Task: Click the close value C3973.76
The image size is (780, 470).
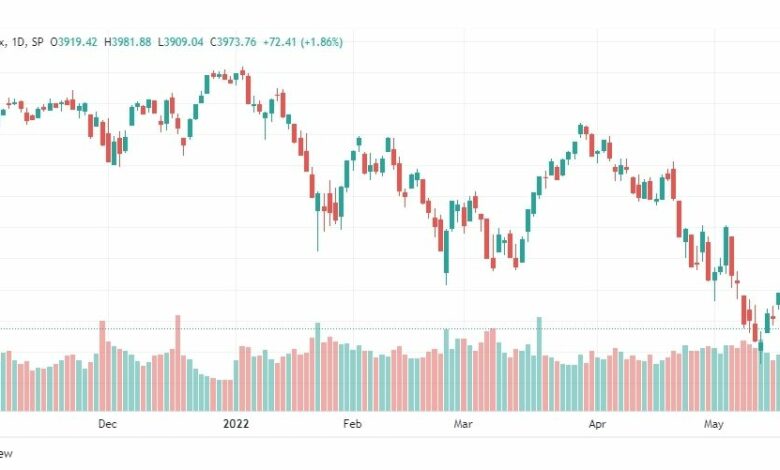Action: point(233,42)
